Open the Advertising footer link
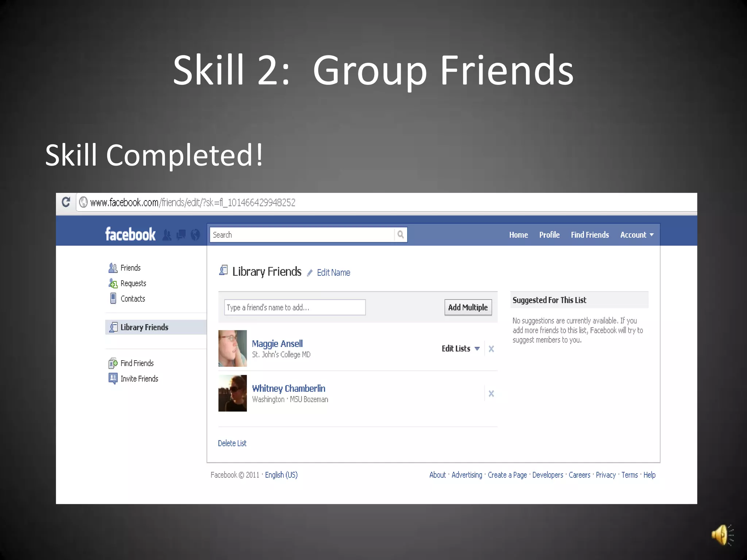747x560 pixels. pos(467,475)
